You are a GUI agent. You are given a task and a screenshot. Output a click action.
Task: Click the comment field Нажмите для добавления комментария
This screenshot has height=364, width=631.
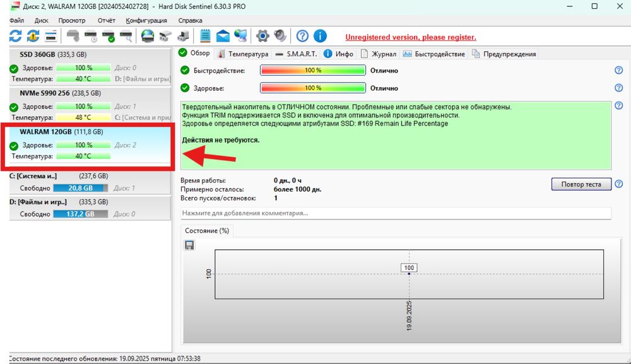396,213
